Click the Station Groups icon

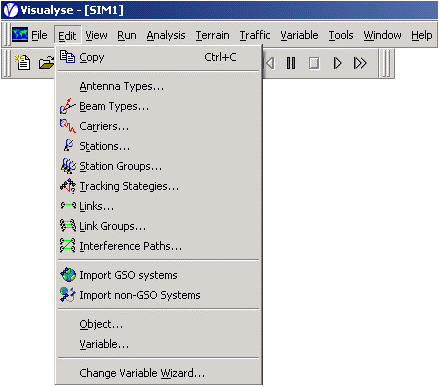(x=68, y=166)
